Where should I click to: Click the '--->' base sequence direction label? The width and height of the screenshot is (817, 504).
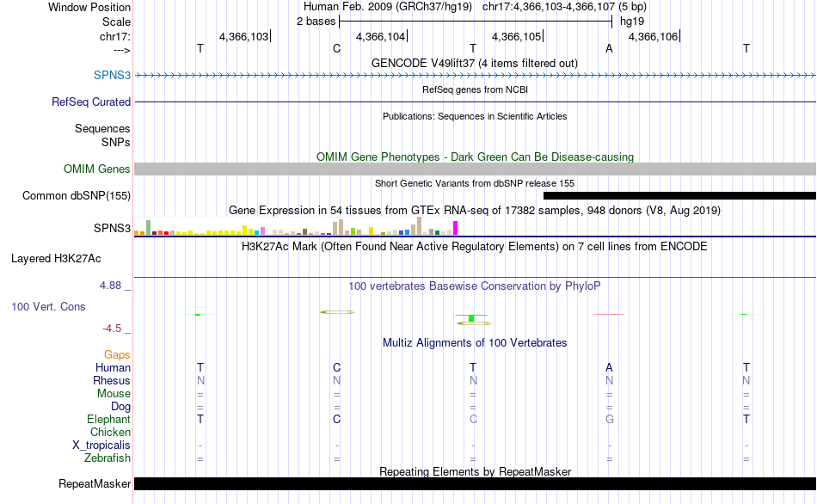(122, 50)
